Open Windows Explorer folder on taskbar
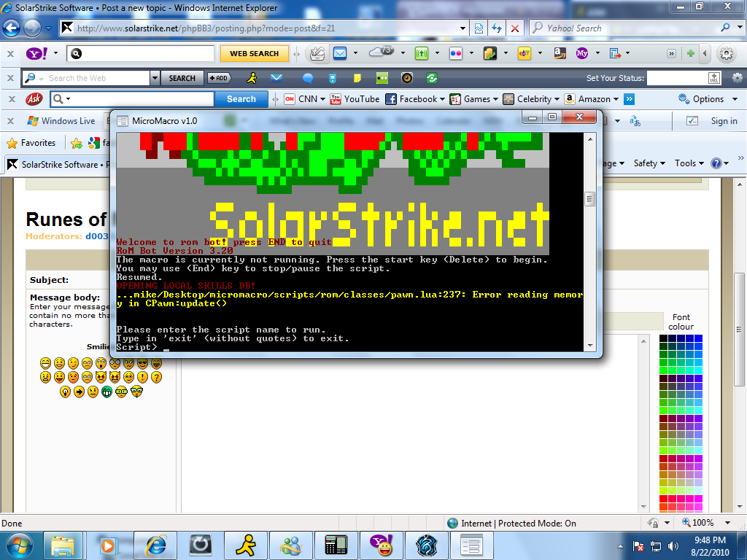 pyautogui.click(x=63, y=545)
